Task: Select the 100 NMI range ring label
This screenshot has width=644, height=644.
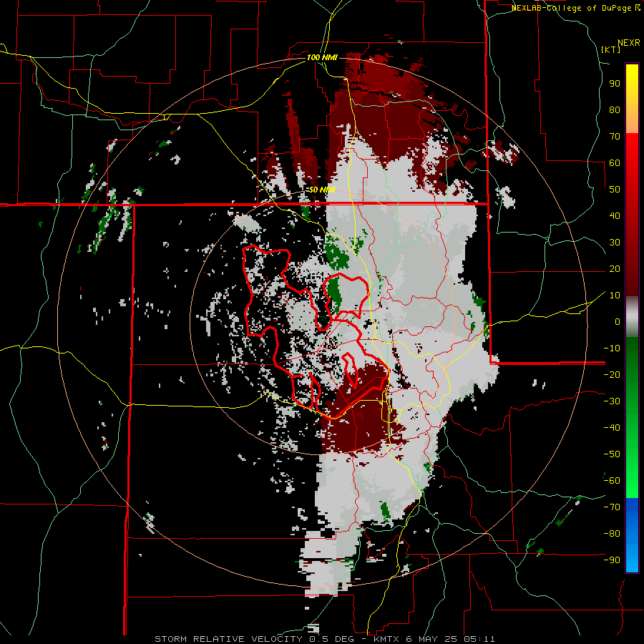Action: tap(322, 57)
